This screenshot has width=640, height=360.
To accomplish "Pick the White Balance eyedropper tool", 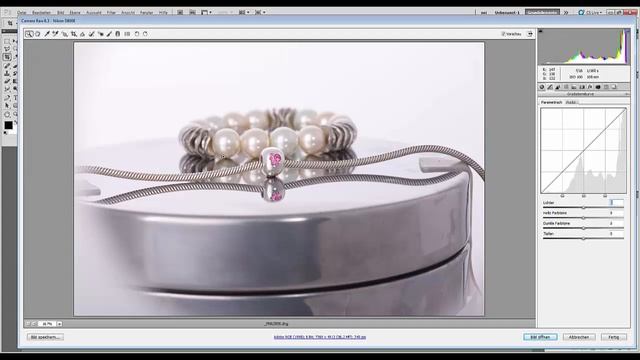I will coord(47,34).
